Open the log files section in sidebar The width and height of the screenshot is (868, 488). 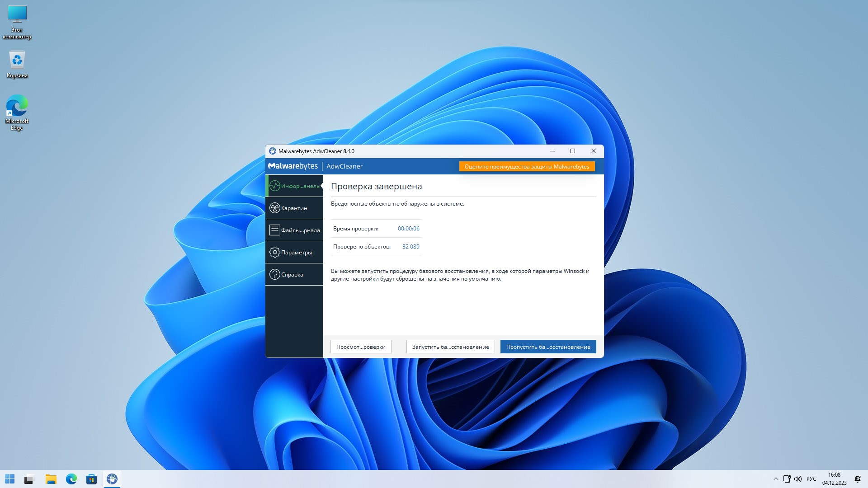pyautogui.click(x=294, y=230)
